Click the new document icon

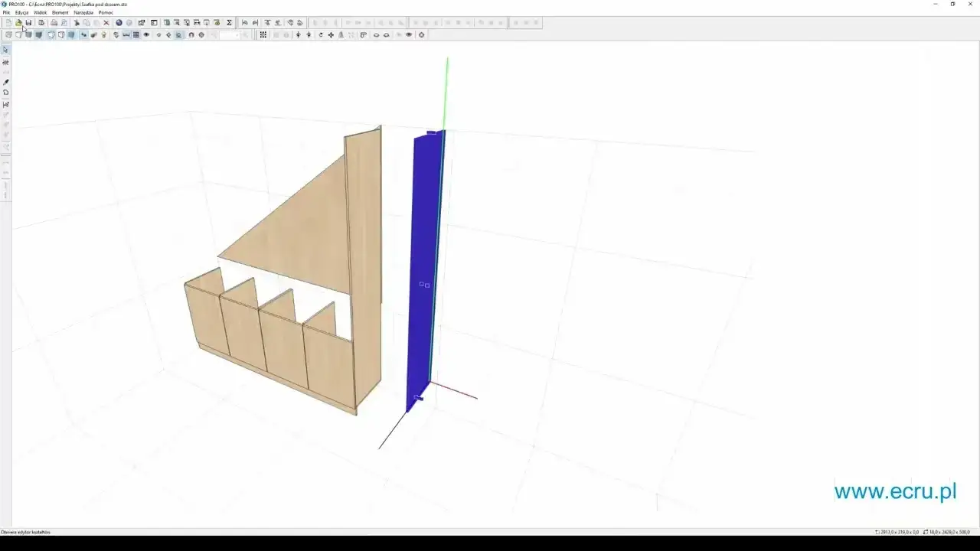[8, 22]
